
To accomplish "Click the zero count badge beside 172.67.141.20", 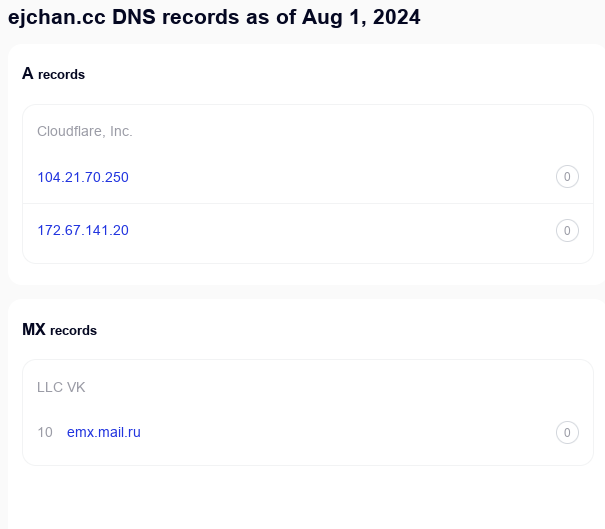I will [x=567, y=230].
